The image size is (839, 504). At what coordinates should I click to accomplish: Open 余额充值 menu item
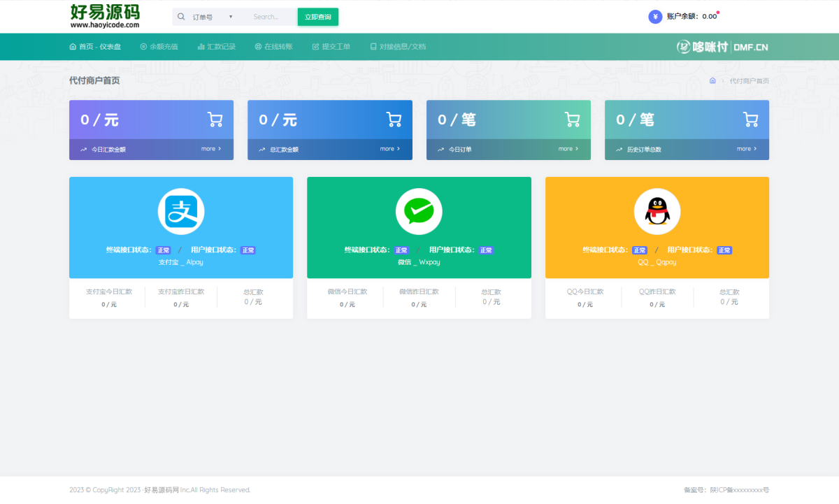(x=159, y=47)
